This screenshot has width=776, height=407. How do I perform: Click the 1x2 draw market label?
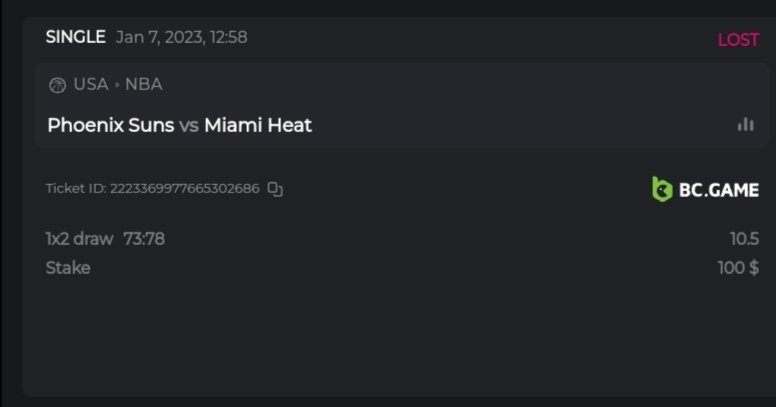[x=79, y=239]
